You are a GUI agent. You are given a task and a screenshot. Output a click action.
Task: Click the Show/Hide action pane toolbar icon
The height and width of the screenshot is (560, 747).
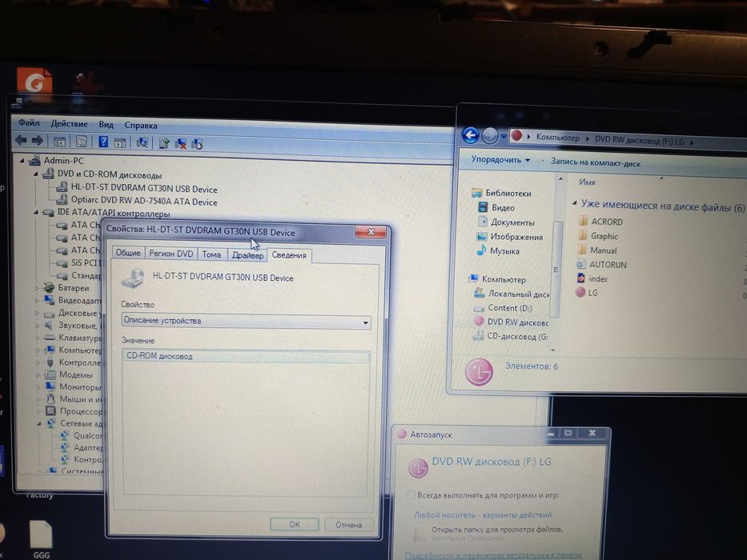120,142
